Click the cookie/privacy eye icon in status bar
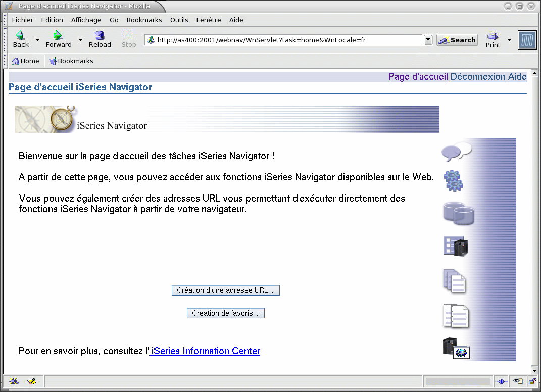This screenshot has height=392, width=541. pyautogui.click(x=518, y=381)
